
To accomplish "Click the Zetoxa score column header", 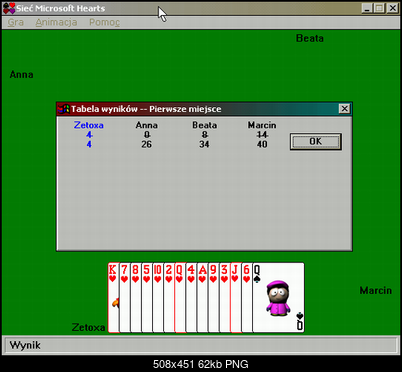I will [x=89, y=125].
